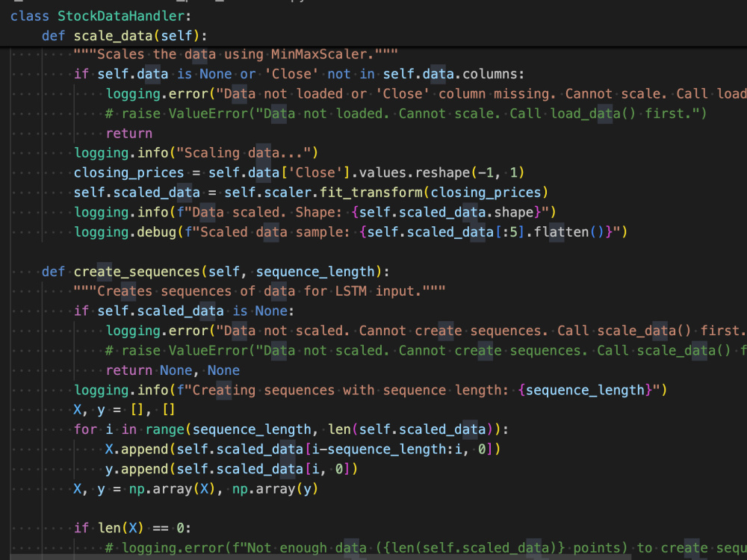This screenshot has height=560, width=747.
Task: Click the 'return None, None' statement
Action: pos(173,370)
